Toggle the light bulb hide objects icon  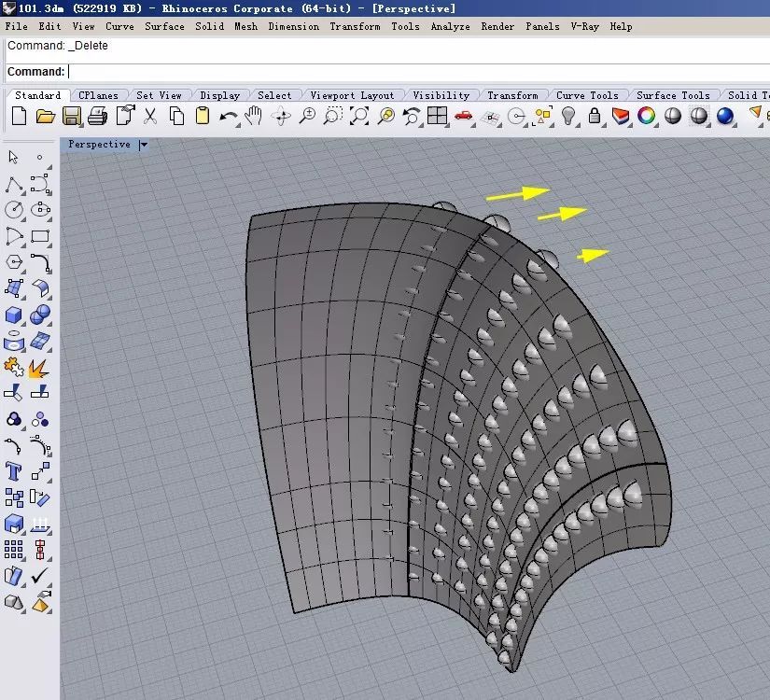click(567, 116)
